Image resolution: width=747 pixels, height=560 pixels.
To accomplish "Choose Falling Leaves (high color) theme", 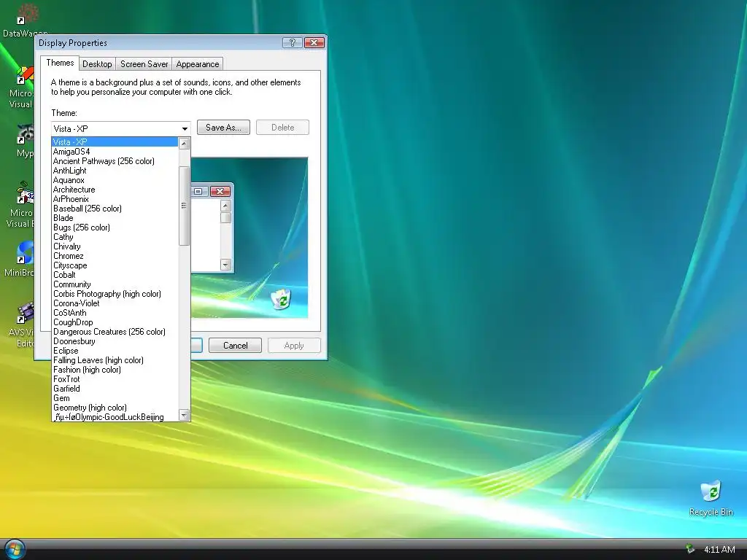I will point(115,360).
